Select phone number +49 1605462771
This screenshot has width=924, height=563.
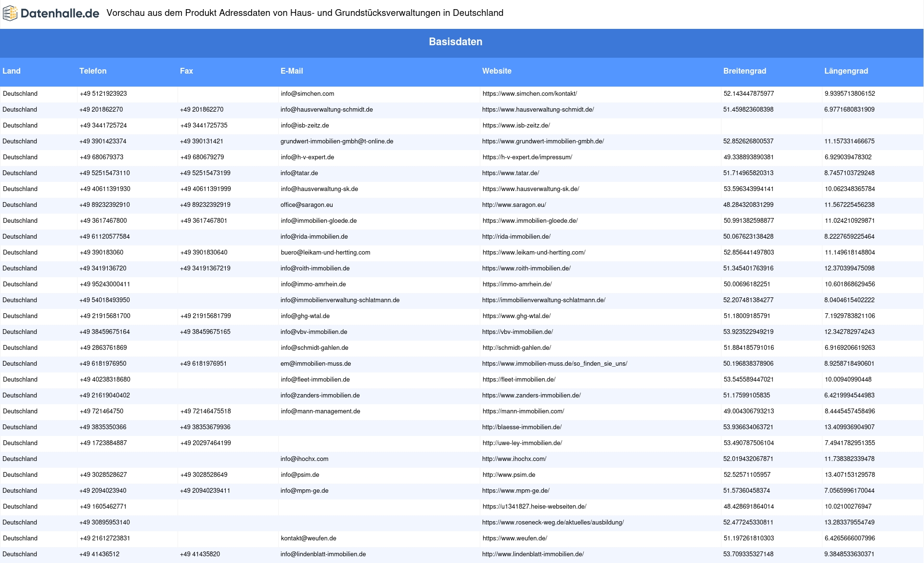pos(103,507)
